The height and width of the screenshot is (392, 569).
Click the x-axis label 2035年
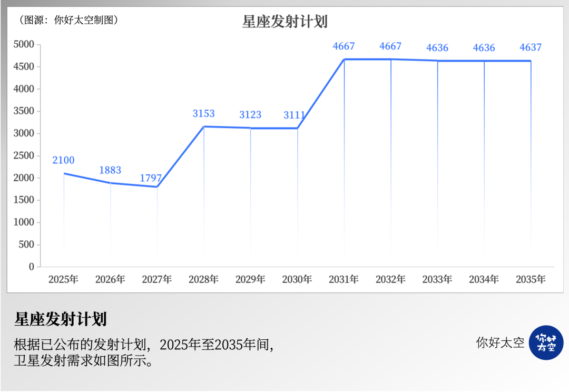(531, 279)
